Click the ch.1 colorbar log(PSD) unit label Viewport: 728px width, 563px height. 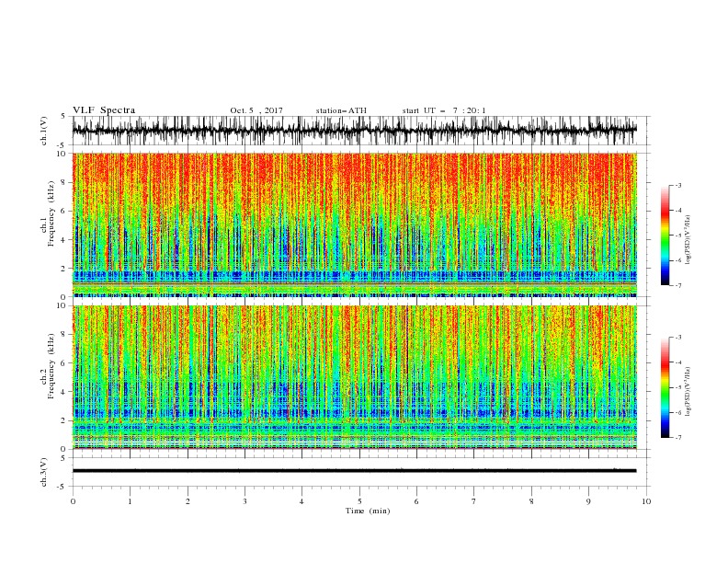coord(688,240)
